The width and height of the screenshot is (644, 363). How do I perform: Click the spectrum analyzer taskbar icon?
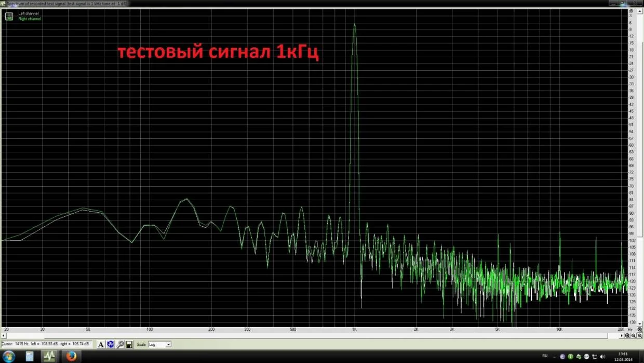click(x=49, y=356)
